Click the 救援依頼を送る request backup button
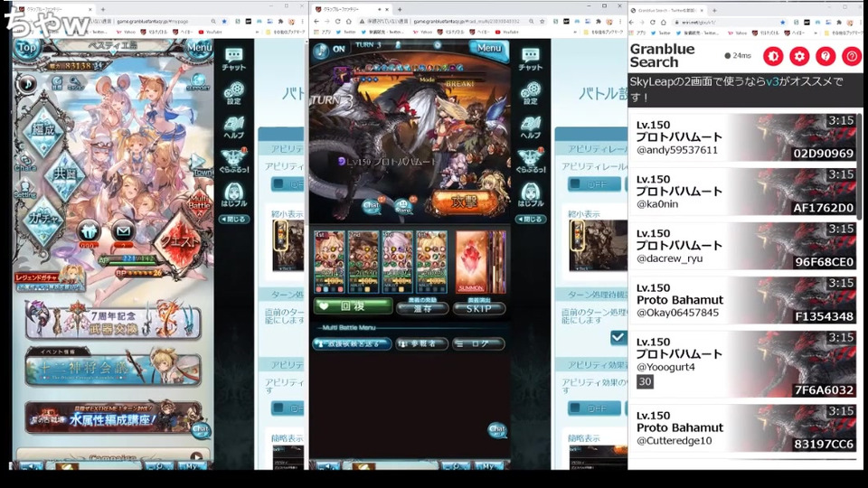This screenshot has width=868, height=488. coord(352,343)
